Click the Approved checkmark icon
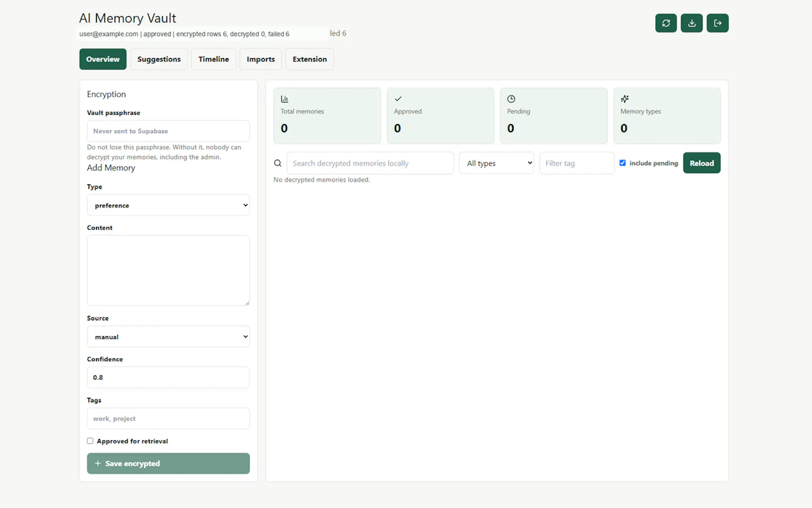Image resolution: width=812 pixels, height=508 pixels. tap(398, 99)
